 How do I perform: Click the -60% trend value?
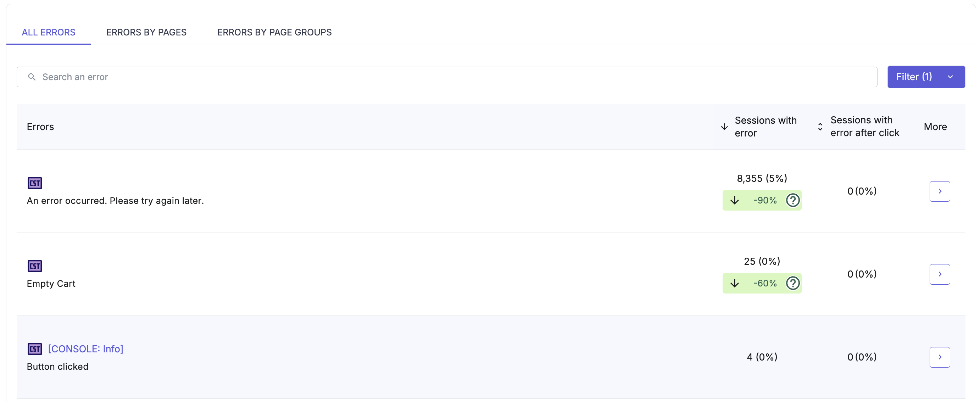pyautogui.click(x=765, y=283)
